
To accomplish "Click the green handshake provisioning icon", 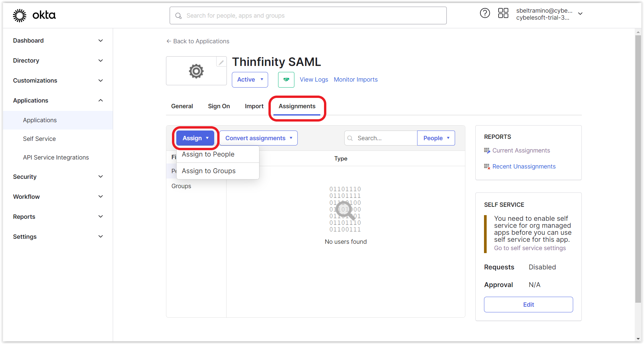I will tap(286, 80).
